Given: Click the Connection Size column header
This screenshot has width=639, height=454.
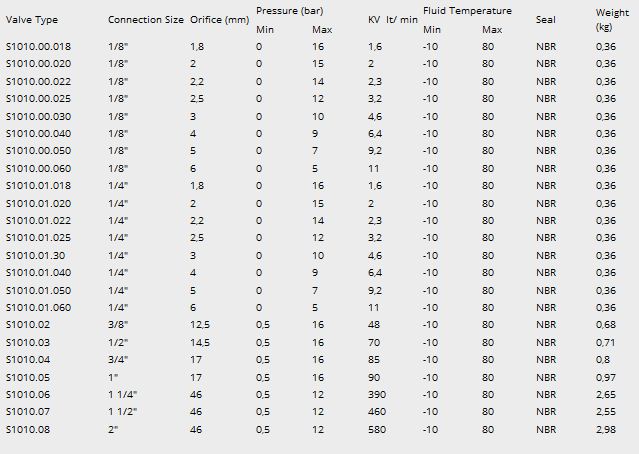Looking at the screenshot, I should tap(146, 20).
